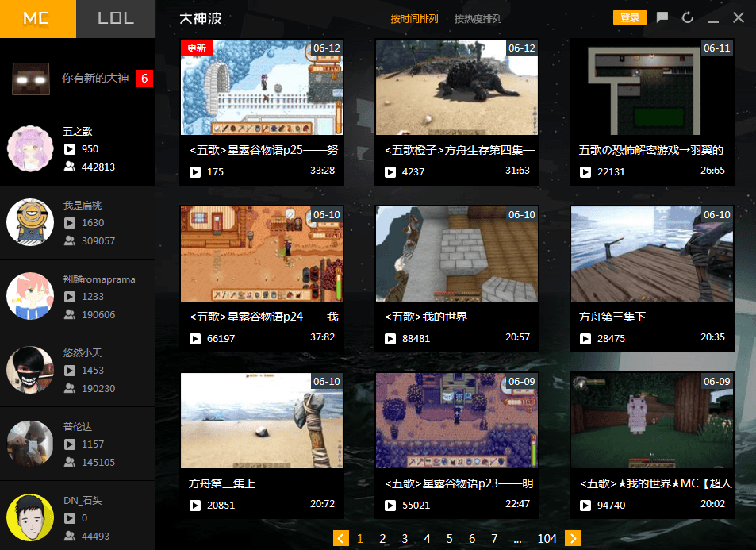Click the name 我是扁桃 in sidebar
This screenshot has height=550, width=756.
(x=83, y=205)
